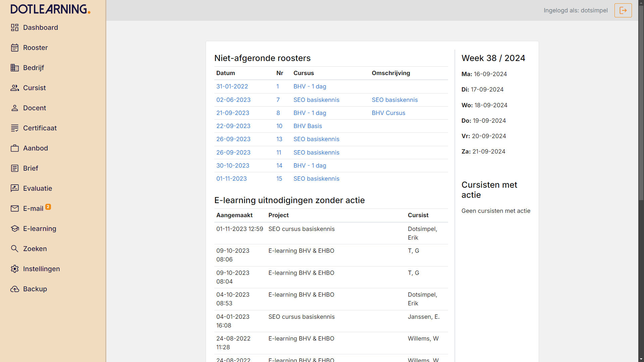The image size is (644, 362).
Task: Click 'Geen cursisten met actie' text
Action: [496, 211]
